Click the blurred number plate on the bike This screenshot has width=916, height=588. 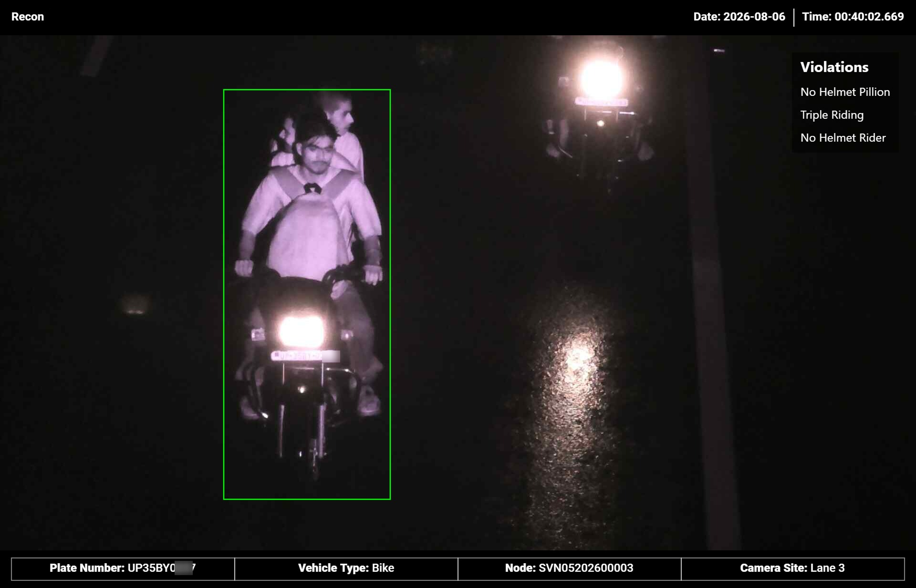(x=305, y=356)
